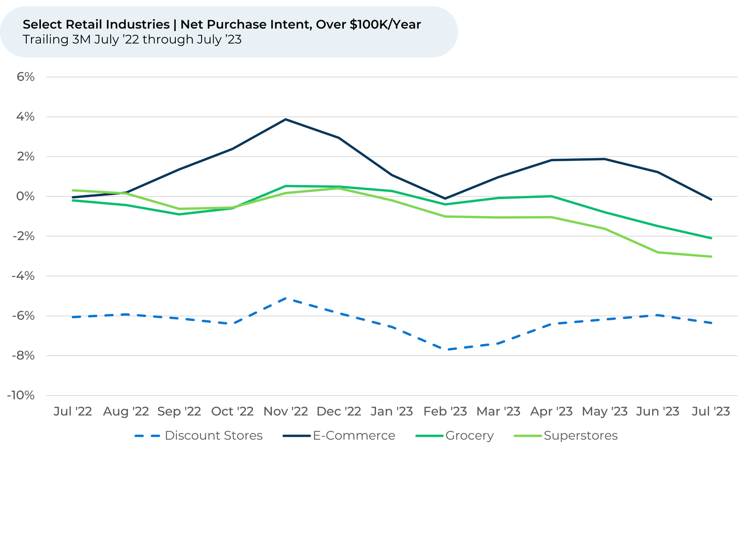Click the Jun '23 x-axis label
Image resolution: width=756 pixels, height=558 pixels.
(x=658, y=411)
